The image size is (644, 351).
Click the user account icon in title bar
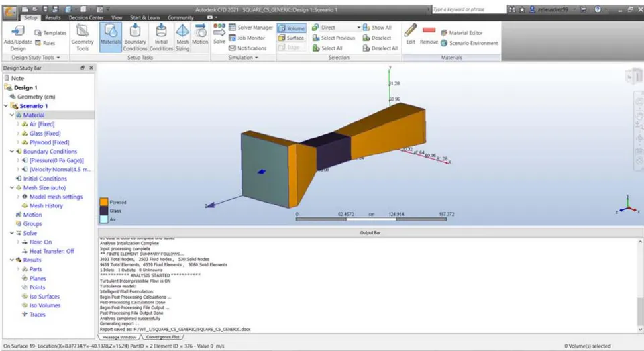tap(533, 9)
